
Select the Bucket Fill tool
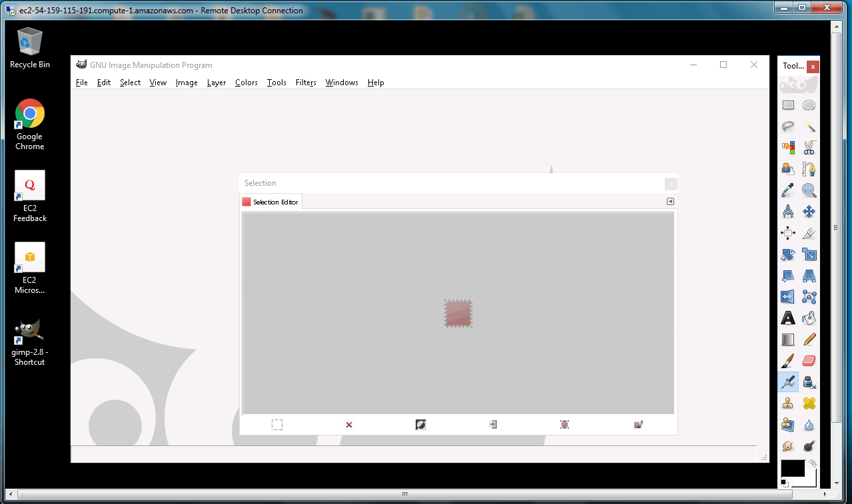(x=809, y=318)
